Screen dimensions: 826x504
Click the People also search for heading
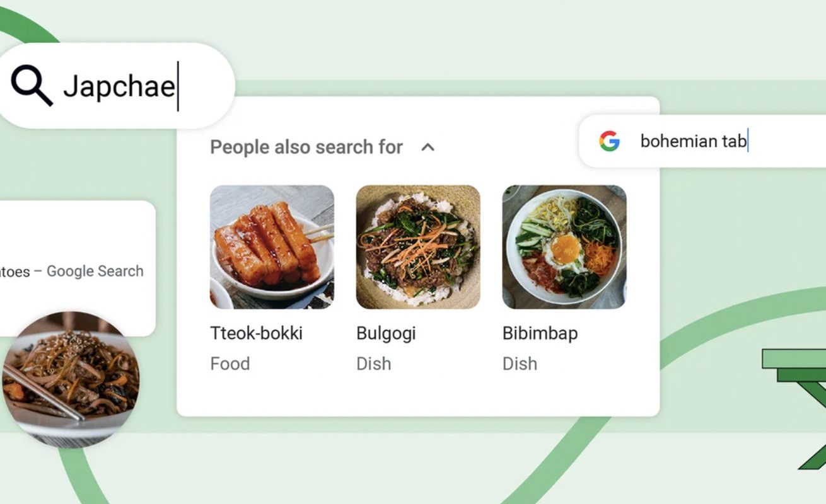306,147
